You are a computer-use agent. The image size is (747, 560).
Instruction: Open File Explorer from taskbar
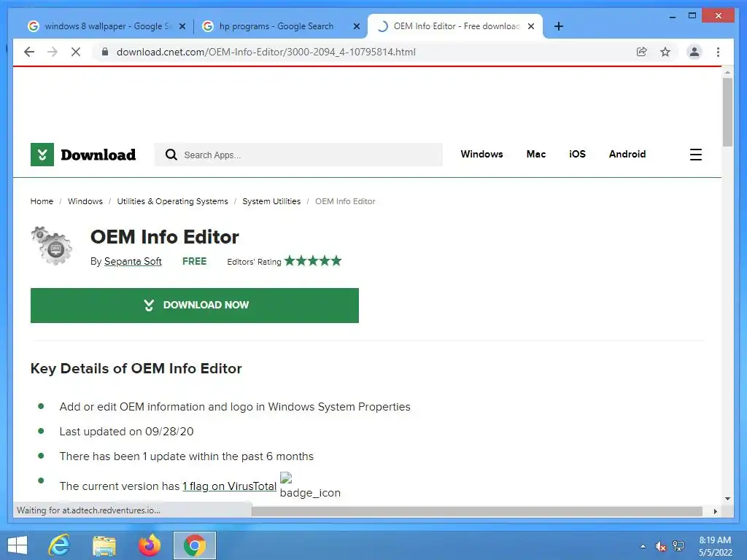pyautogui.click(x=104, y=545)
